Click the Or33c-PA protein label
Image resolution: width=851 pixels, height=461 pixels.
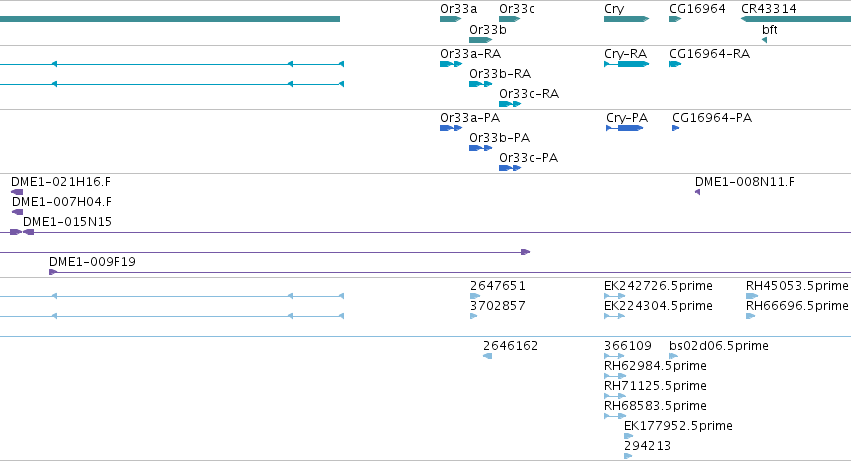tap(529, 158)
